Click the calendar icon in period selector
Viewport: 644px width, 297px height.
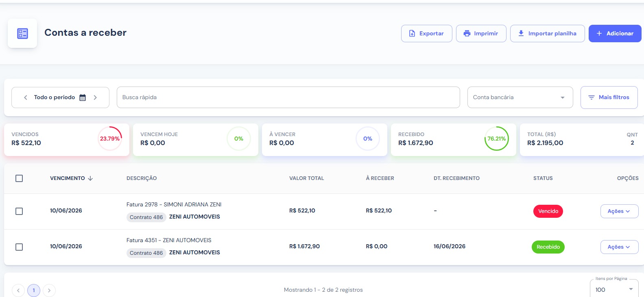(83, 98)
